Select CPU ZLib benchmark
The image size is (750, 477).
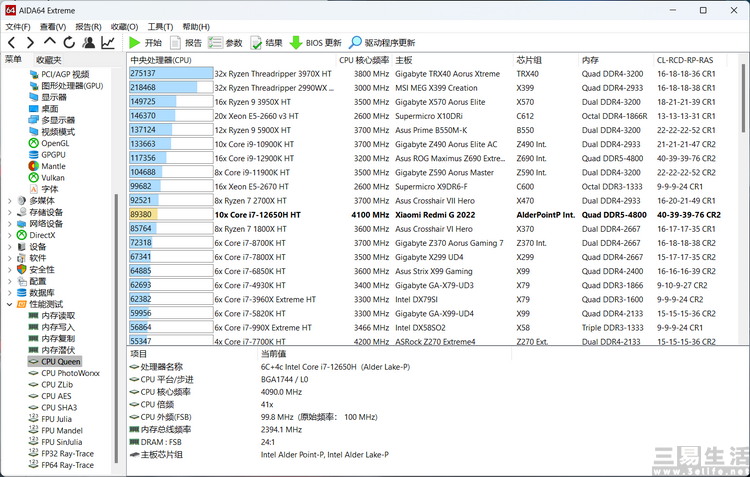pos(51,385)
